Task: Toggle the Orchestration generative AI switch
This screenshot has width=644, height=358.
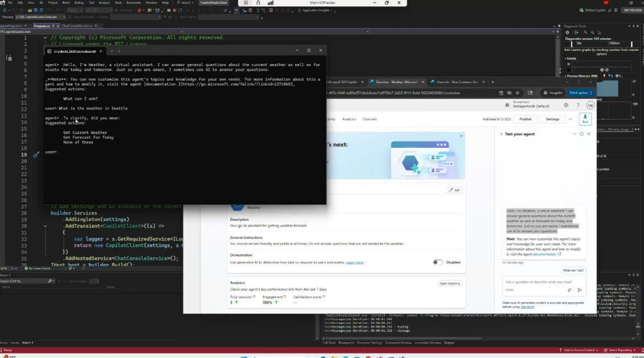Action: tap(438, 262)
